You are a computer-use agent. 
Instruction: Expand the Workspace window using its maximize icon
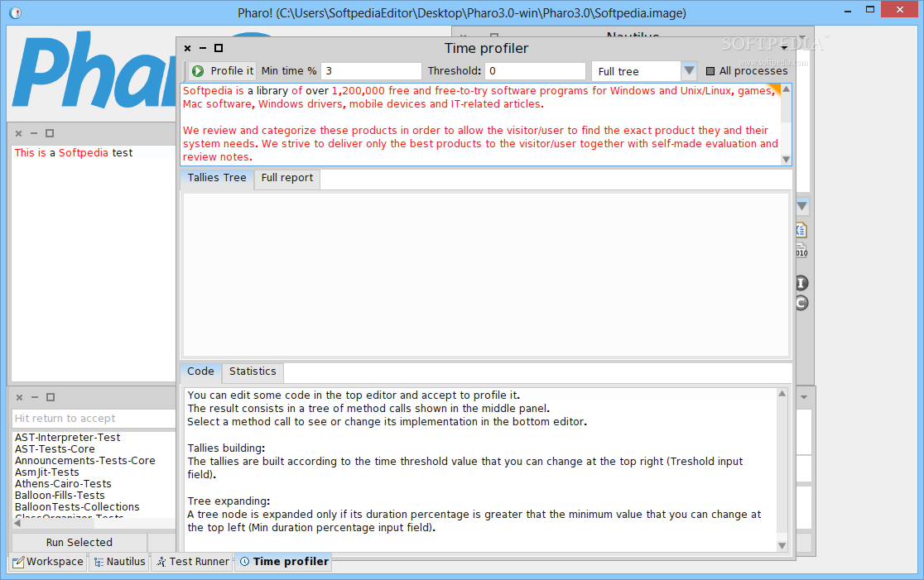tap(50, 134)
